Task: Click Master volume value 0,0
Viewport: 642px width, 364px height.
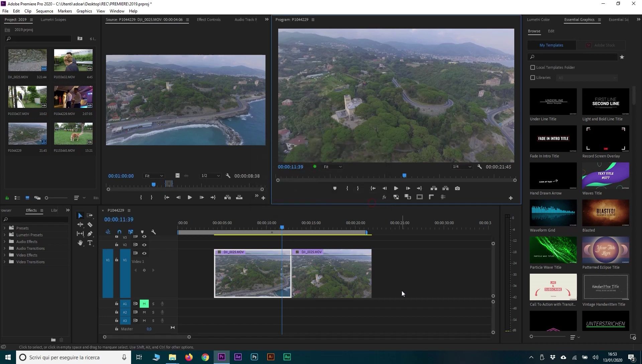Action: (149, 329)
